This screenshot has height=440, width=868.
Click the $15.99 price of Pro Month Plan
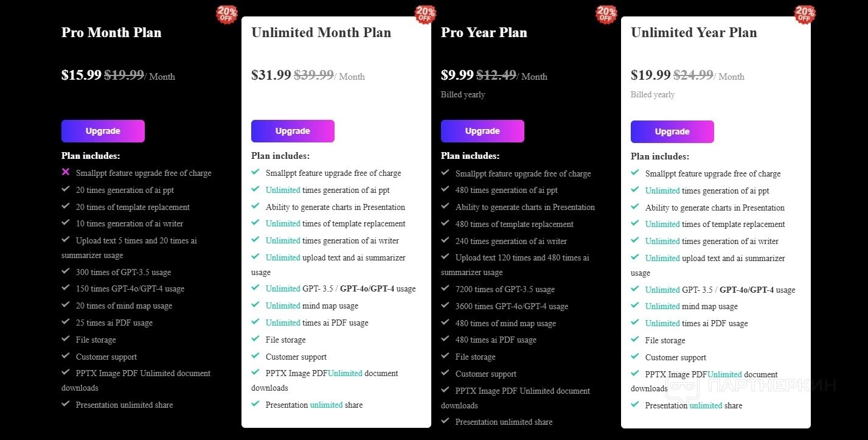coord(81,75)
